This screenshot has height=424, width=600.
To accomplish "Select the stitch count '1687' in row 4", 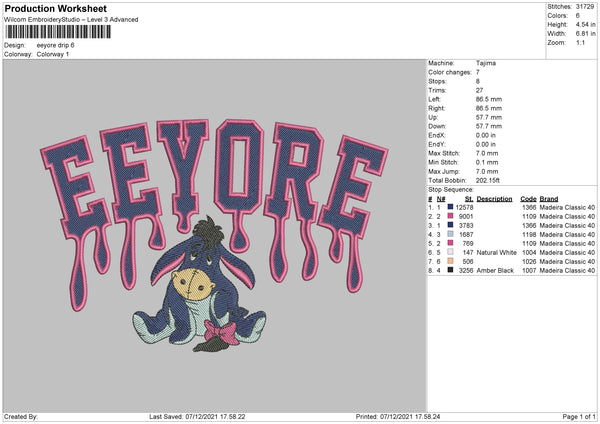I will 466,235.
